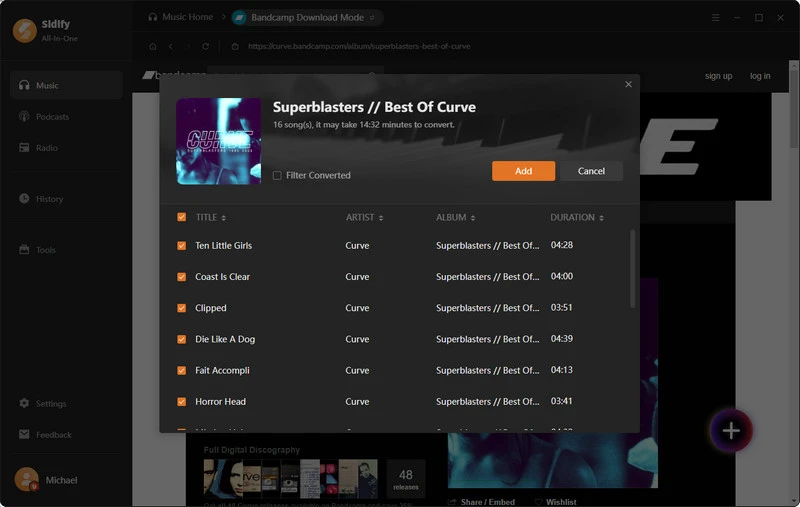Image resolution: width=800 pixels, height=507 pixels.
Task: Click Michael's user avatar
Action: pyautogui.click(x=26, y=479)
